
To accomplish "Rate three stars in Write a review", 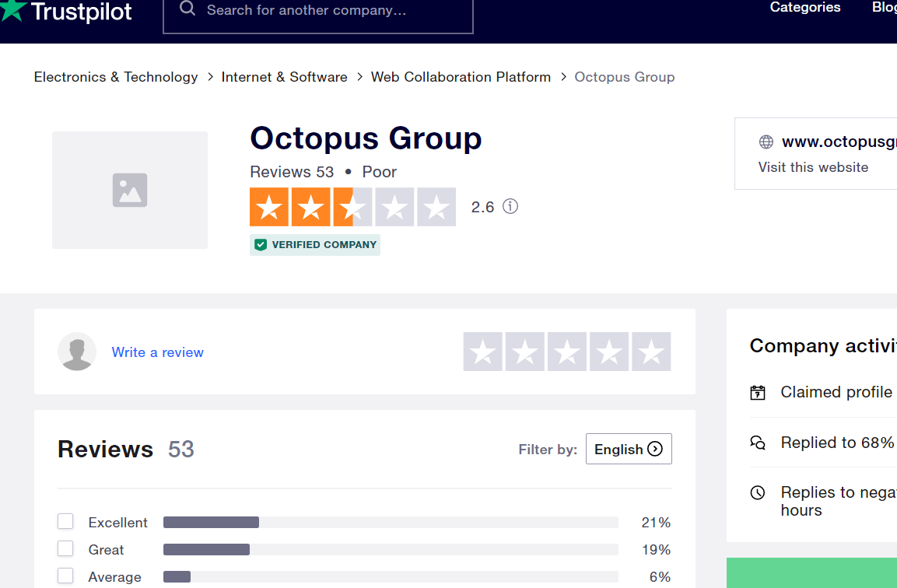I will point(567,352).
